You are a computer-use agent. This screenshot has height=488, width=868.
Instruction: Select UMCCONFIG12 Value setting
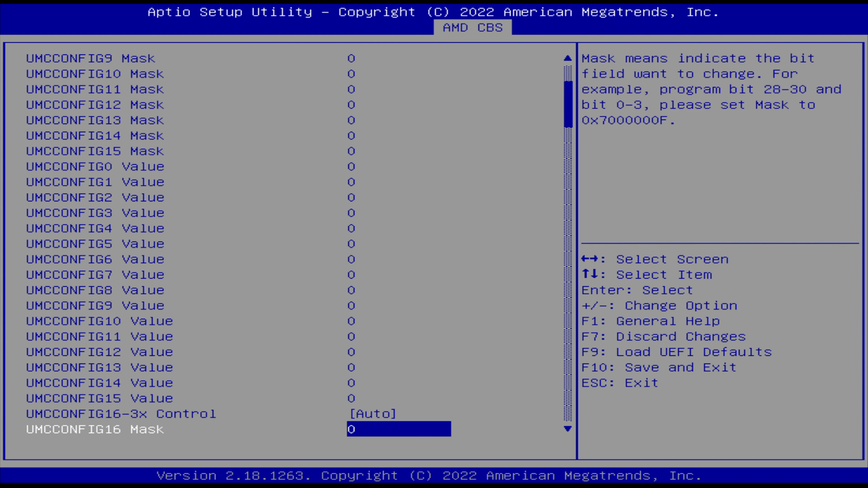pyautogui.click(x=99, y=352)
